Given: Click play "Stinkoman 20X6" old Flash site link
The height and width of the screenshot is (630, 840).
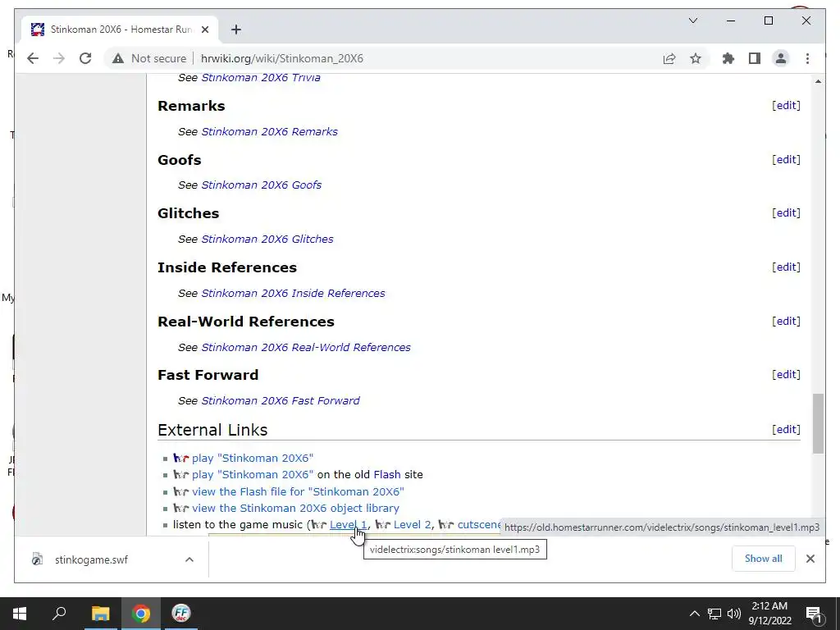Looking at the screenshot, I should (253, 475).
